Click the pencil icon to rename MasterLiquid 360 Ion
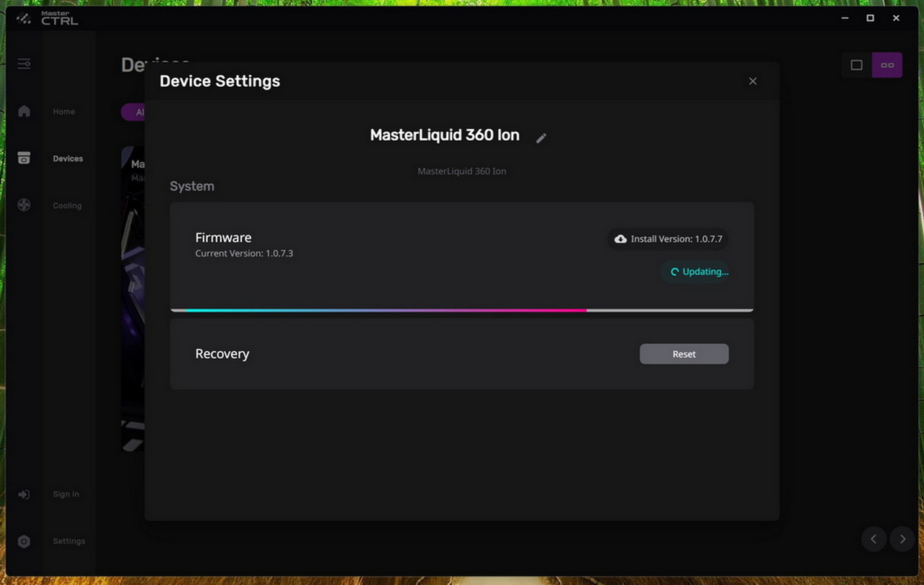The width and height of the screenshot is (924, 585). pyautogui.click(x=541, y=138)
